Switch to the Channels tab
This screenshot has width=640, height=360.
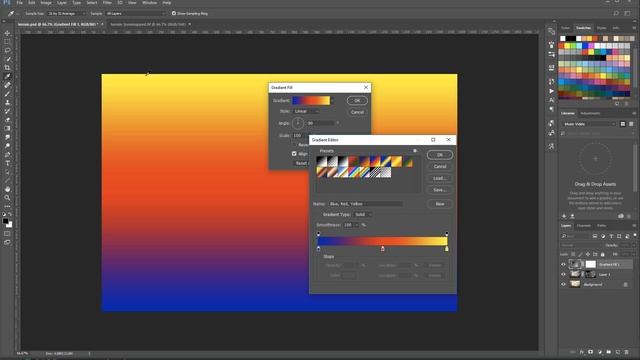click(584, 226)
